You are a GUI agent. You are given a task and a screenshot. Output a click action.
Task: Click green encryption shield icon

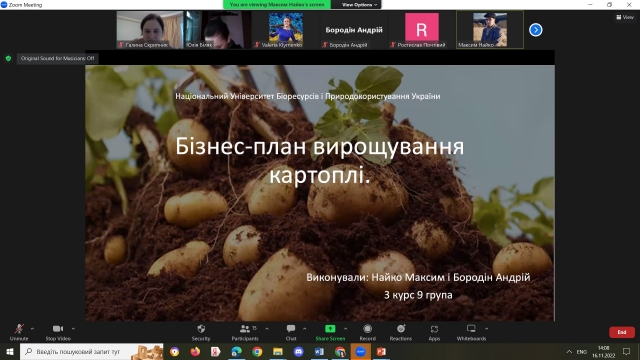[x=8, y=58]
